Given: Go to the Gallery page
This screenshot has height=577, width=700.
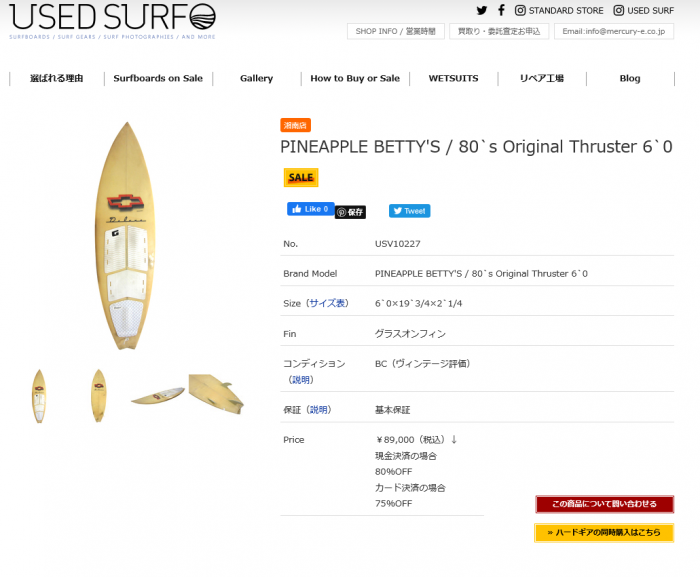Looking at the screenshot, I should point(256,78).
